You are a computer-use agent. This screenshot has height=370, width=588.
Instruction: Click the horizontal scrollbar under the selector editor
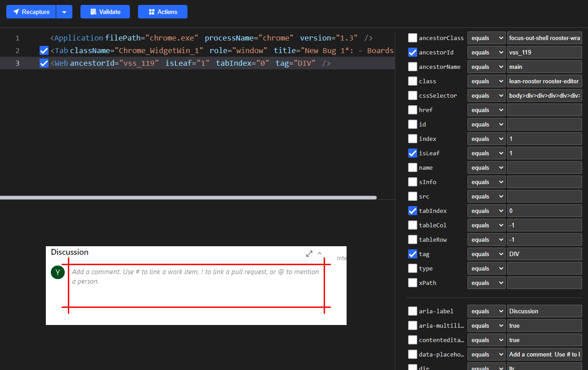click(x=188, y=198)
